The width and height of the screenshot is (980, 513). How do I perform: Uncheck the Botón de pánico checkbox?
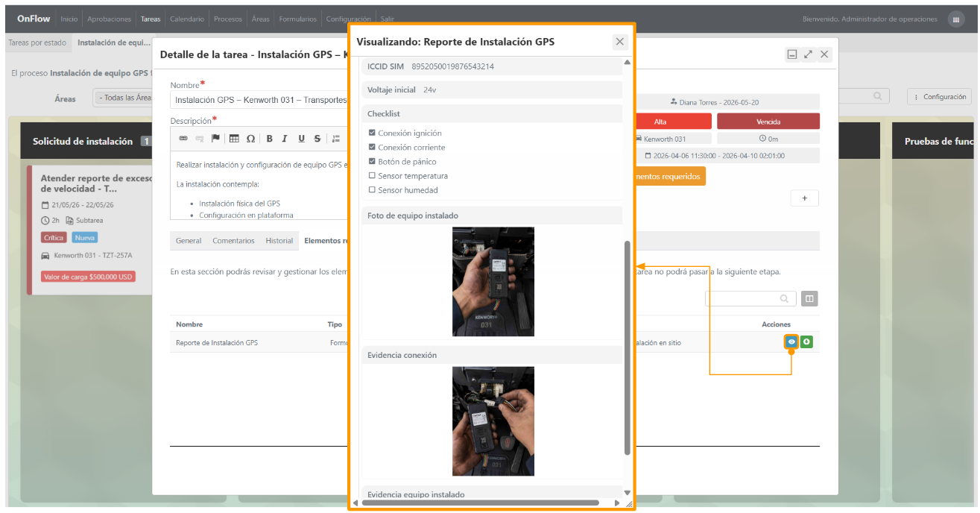pyautogui.click(x=372, y=162)
